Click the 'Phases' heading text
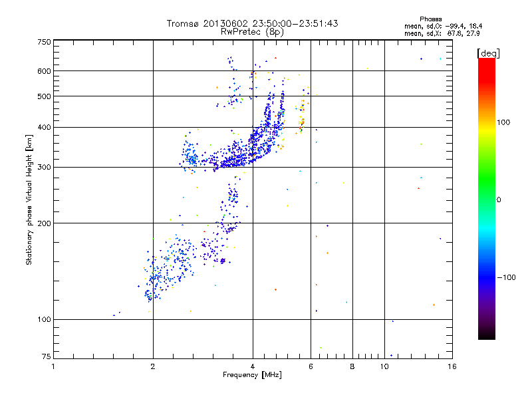 (430, 19)
